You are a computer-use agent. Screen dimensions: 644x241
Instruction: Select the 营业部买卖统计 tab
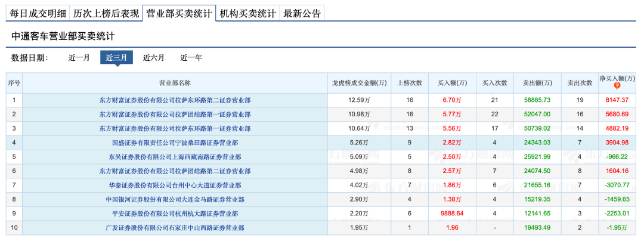tap(179, 13)
